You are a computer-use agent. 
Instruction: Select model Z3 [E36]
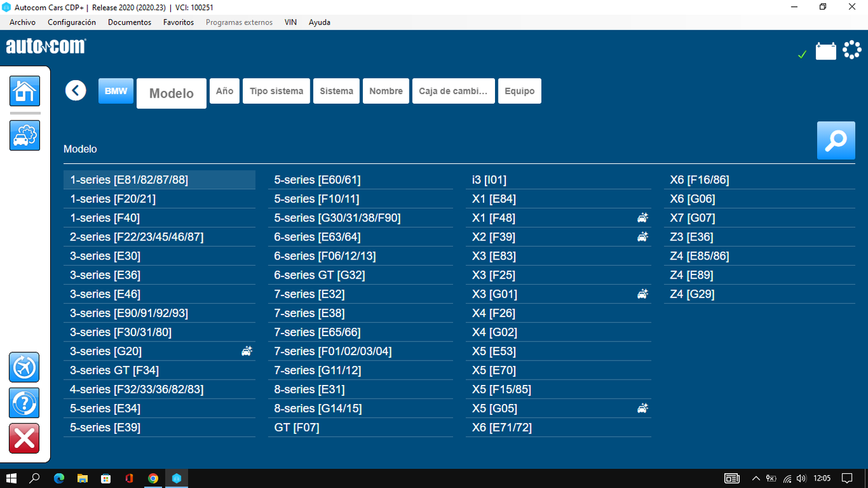coord(759,237)
